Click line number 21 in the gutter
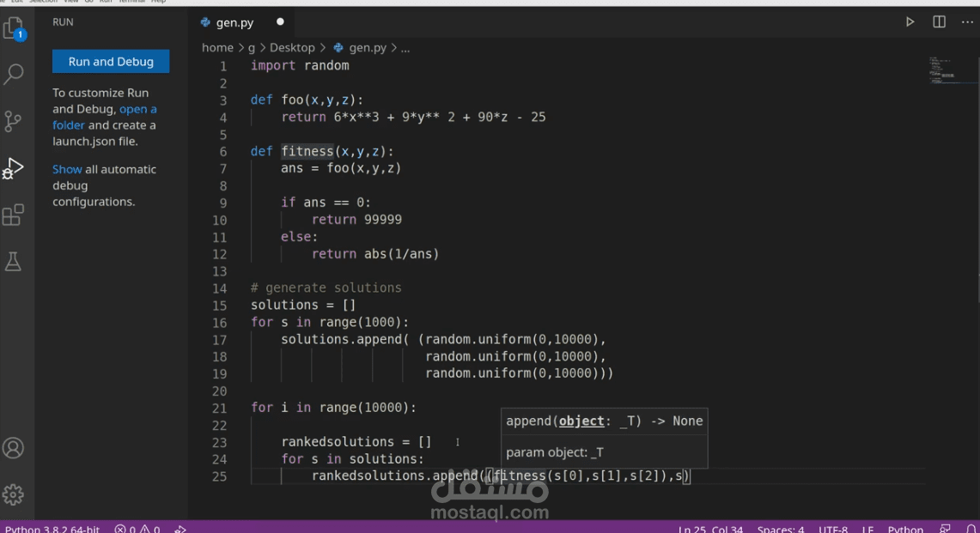Image resolution: width=980 pixels, height=533 pixels. [219, 408]
